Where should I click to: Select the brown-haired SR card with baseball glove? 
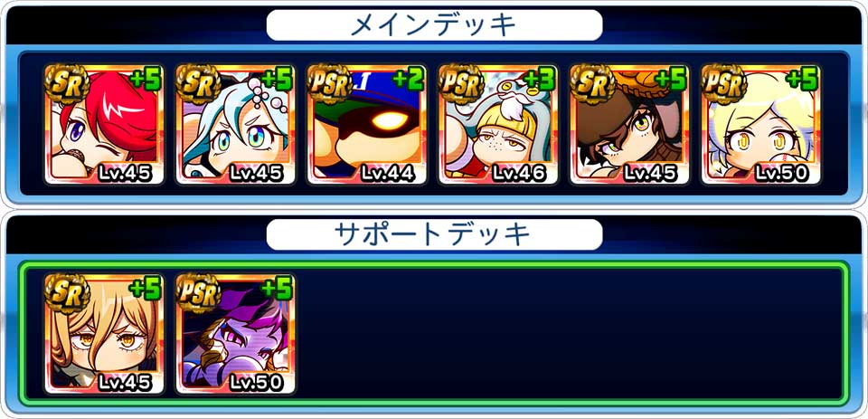[629, 124]
